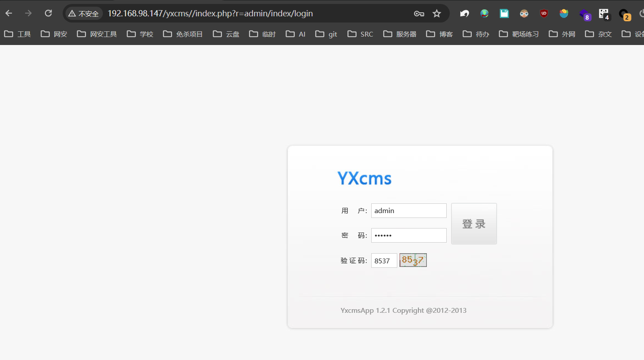Screen dimensions: 644x360
Task: Open the globe extension icon
Action: pos(484,14)
